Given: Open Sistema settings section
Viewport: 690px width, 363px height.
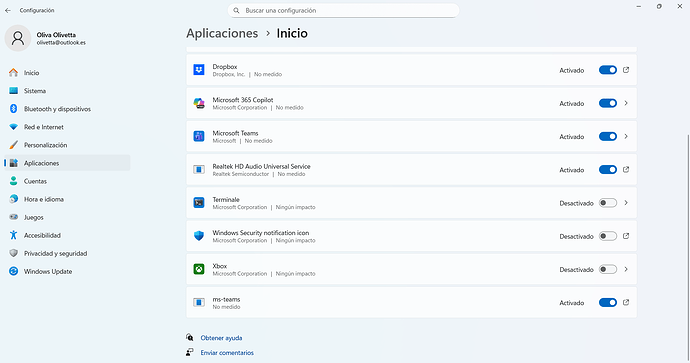Looking at the screenshot, I should pos(67,91).
